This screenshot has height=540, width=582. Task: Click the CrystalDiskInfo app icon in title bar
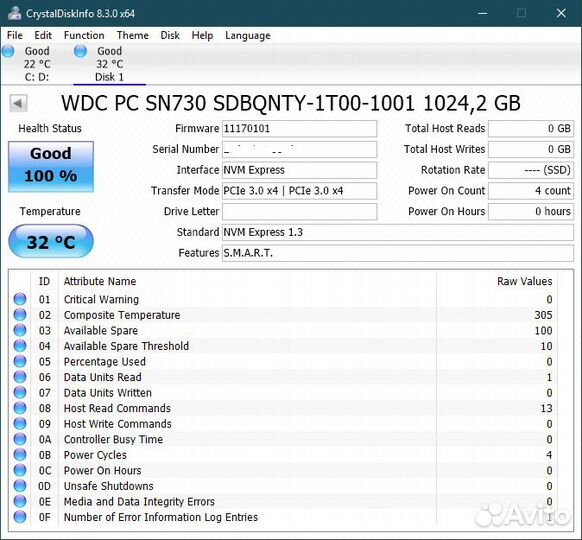pyautogui.click(x=14, y=13)
